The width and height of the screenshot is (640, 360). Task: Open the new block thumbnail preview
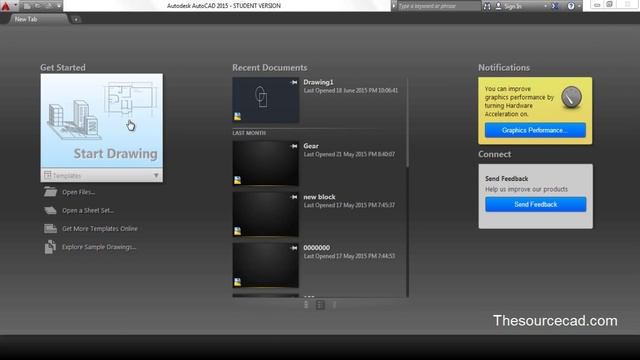266,214
